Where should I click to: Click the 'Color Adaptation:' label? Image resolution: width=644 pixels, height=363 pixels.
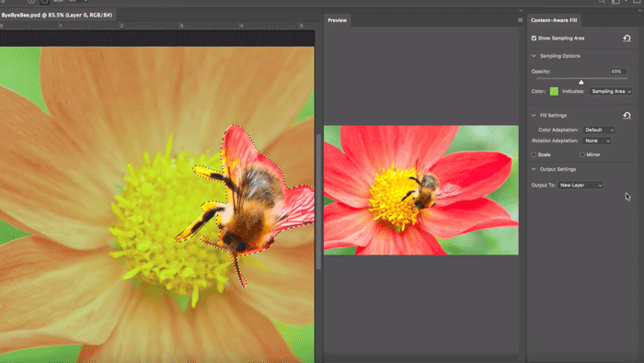558,130
